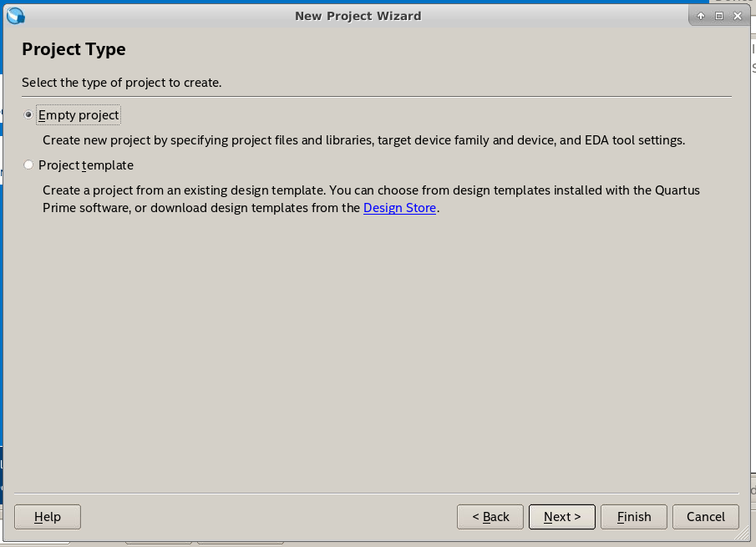Choose the Project template radio button
756x547 pixels.
pos(28,165)
